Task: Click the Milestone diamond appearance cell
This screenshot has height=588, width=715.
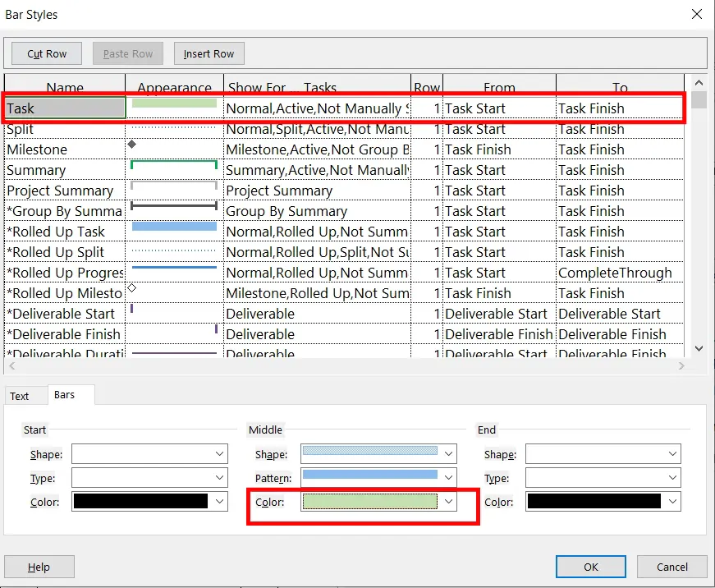Action: [x=174, y=149]
